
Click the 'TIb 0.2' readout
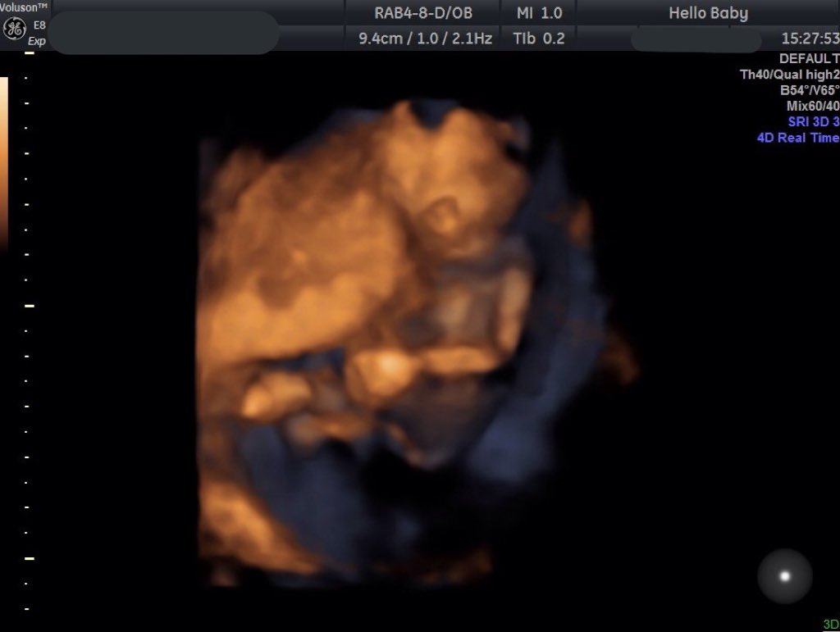(538, 39)
